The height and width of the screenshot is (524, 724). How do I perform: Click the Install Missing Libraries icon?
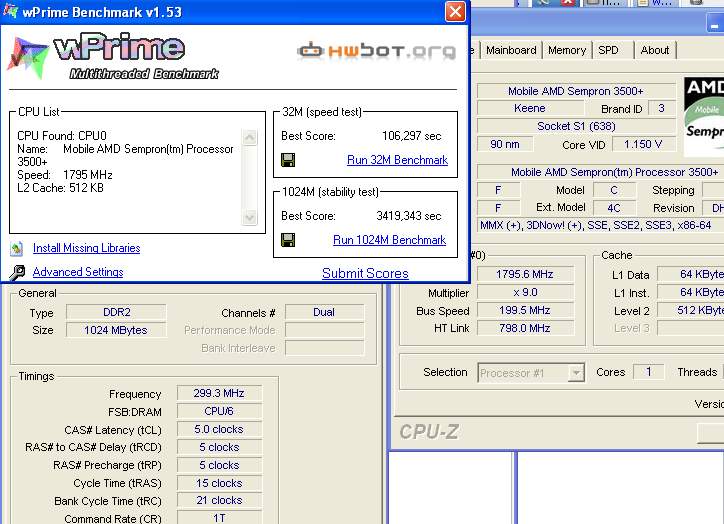click(17, 249)
